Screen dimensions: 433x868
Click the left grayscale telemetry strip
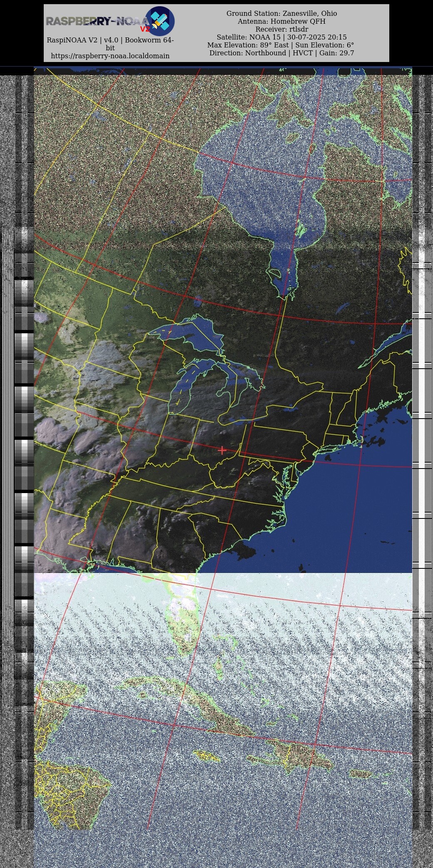point(24,458)
